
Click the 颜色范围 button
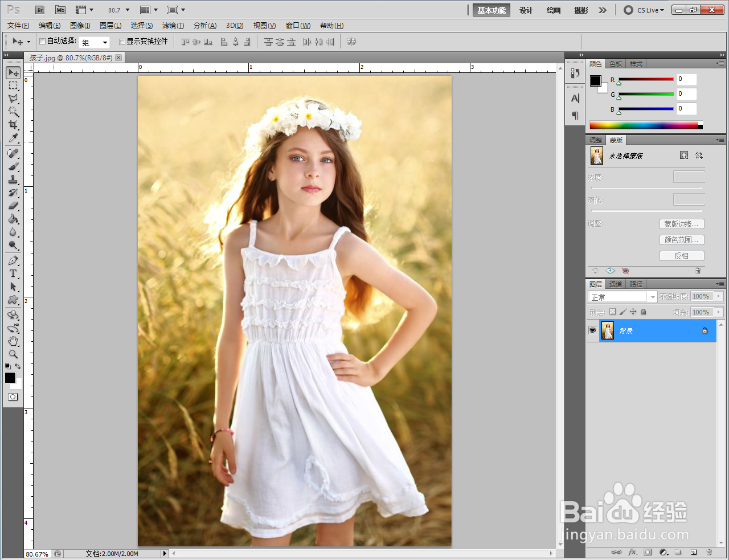pyautogui.click(x=682, y=240)
